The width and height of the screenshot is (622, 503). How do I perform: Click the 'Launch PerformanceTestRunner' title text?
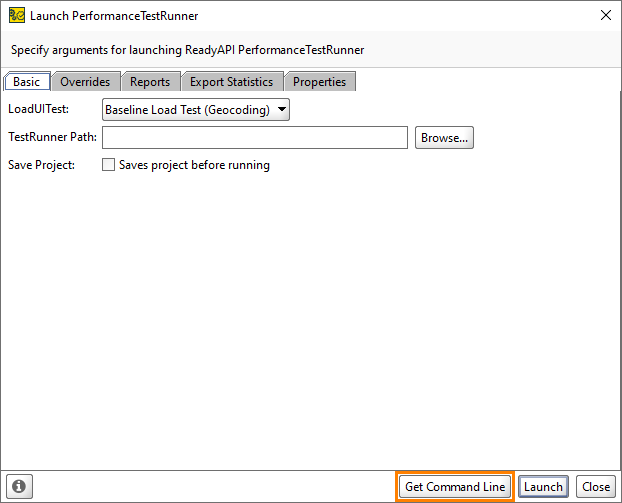[114, 16]
